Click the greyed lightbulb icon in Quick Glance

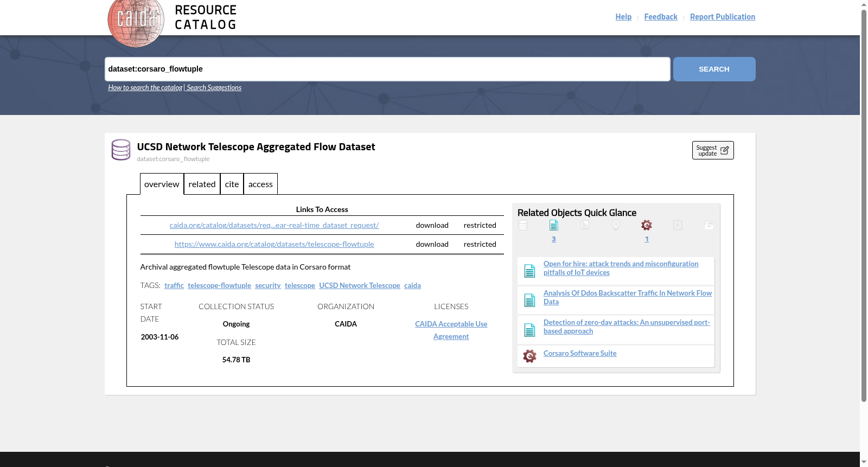point(616,225)
